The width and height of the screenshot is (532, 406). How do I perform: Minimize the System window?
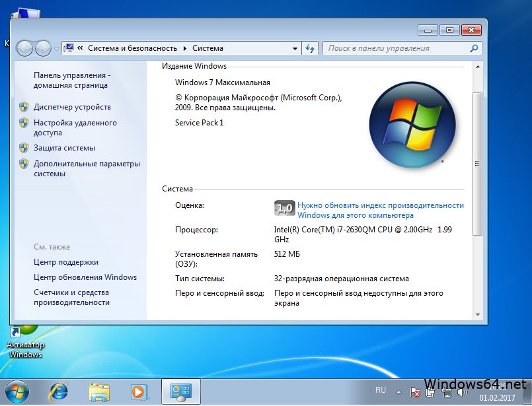[x=428, y=30]
